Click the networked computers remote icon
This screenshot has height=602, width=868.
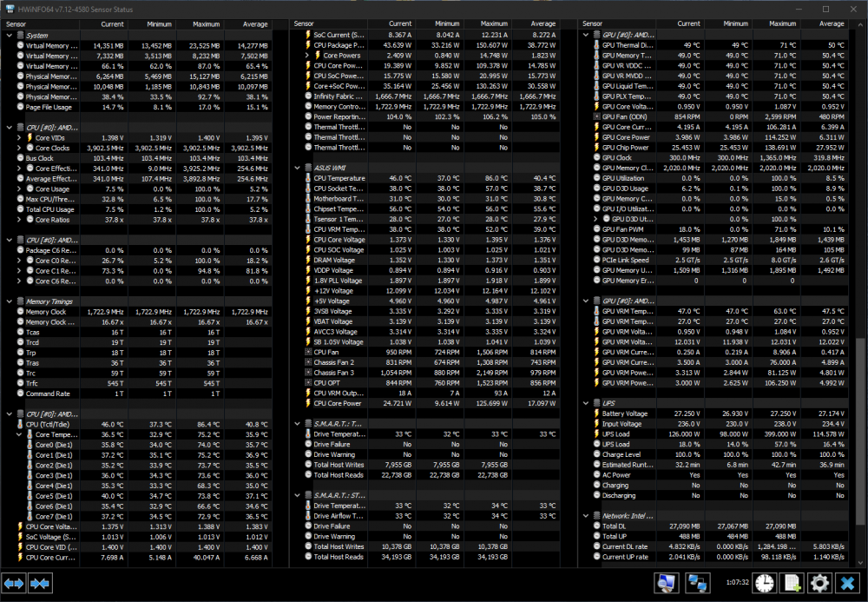coord(698,584)
